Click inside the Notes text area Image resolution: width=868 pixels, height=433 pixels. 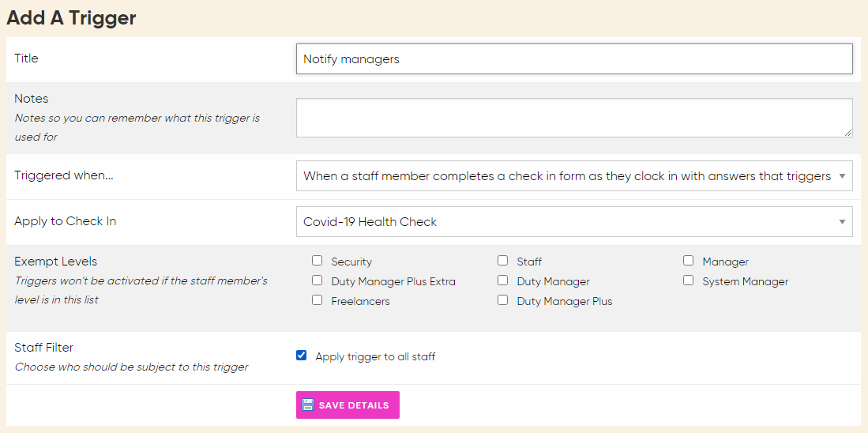coord(574,118)
